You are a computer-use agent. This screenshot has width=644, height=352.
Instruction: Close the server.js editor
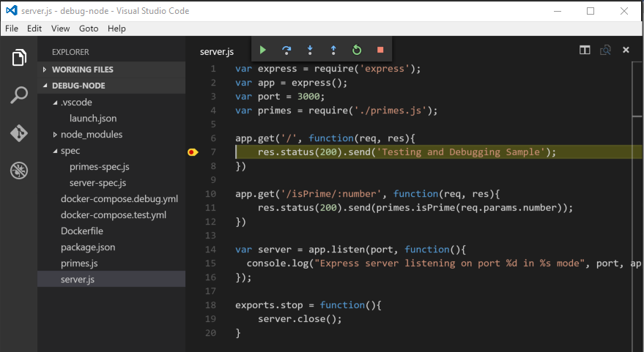[626, 50]
